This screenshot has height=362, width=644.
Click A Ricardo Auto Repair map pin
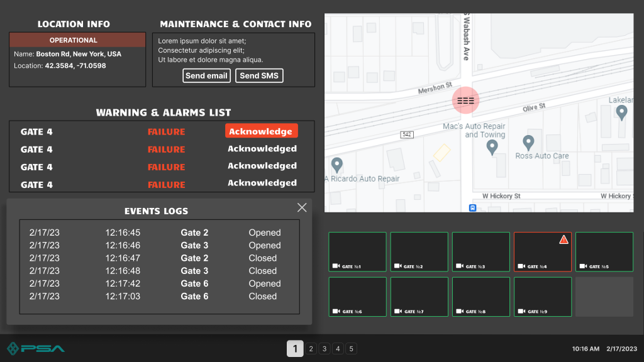pos(337,165)
